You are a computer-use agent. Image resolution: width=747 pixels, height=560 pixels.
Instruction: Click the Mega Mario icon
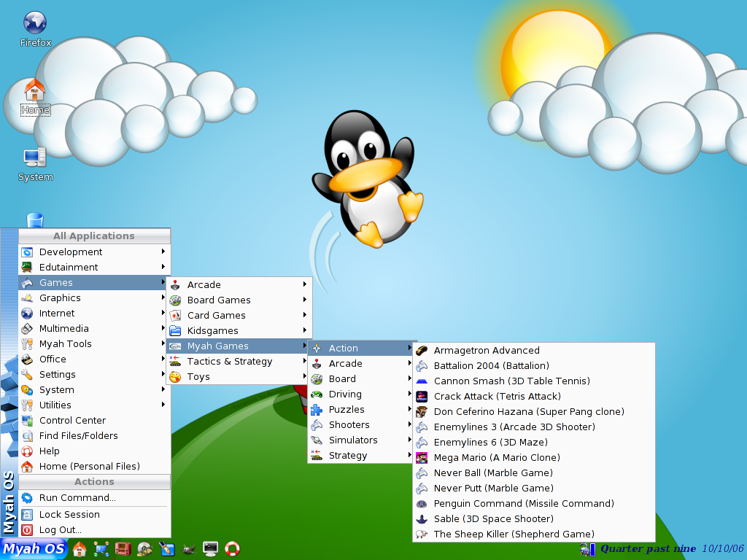[x=422, y=458]
